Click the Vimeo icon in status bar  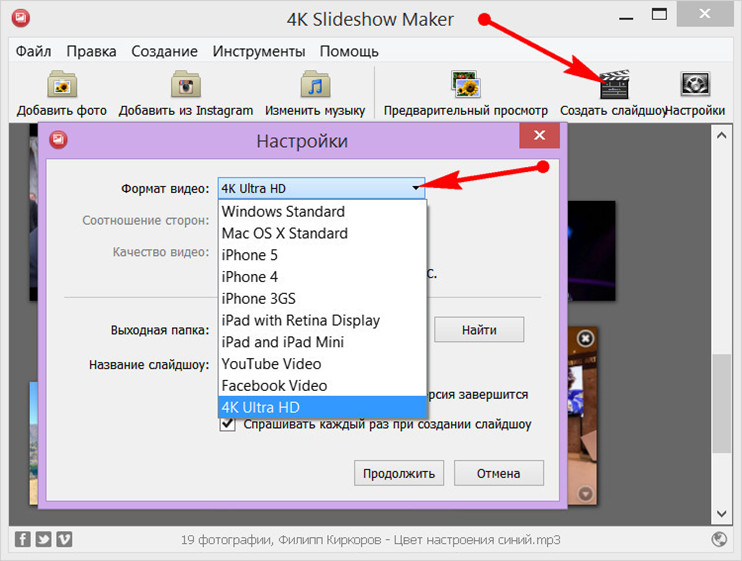pos(64,539)
